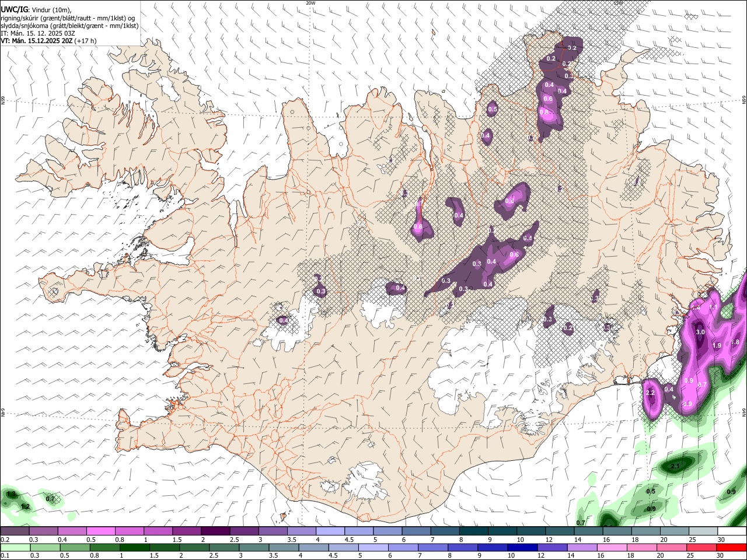The height and width of the screenshot is (560, 747).
Task: Click the red swatch labeled 30 in the rain legend
Action: coord(731,547)
